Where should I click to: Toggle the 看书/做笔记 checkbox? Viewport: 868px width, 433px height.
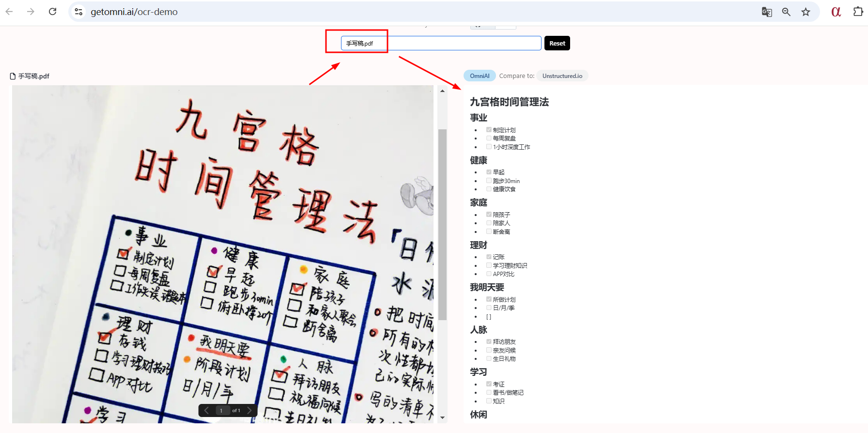[489, 392]
